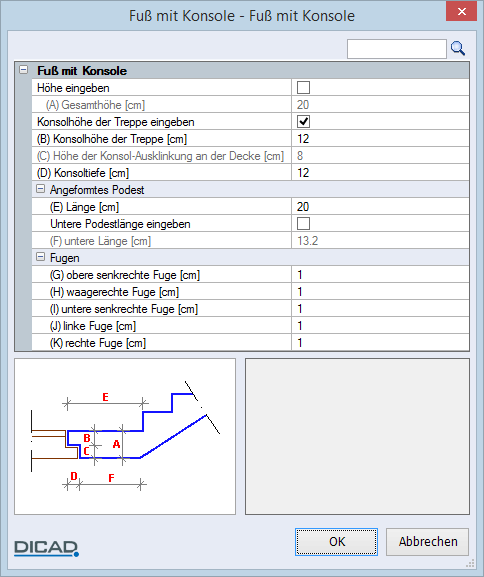Viewport: 484px width, 577px height.
Task: Select the (D) Konsoltiefe value field
Action: pos(380,173)
